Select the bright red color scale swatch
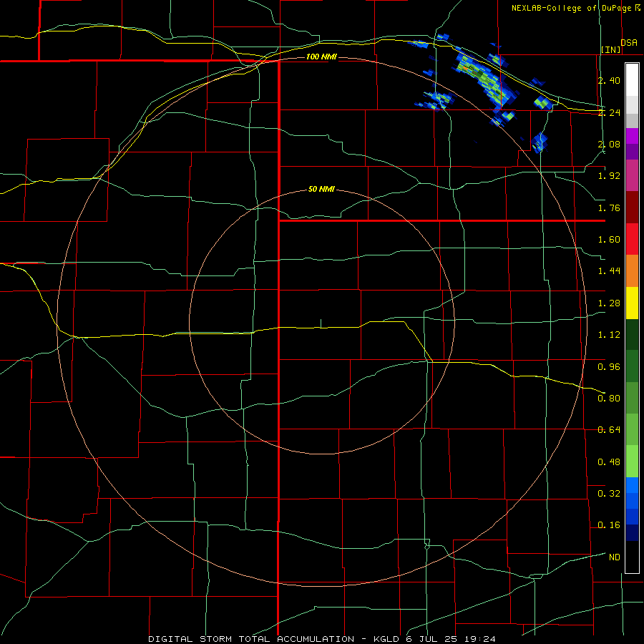The height and width of the screenshot is (644, 644). pyautogui.click(x=632, y=239)
